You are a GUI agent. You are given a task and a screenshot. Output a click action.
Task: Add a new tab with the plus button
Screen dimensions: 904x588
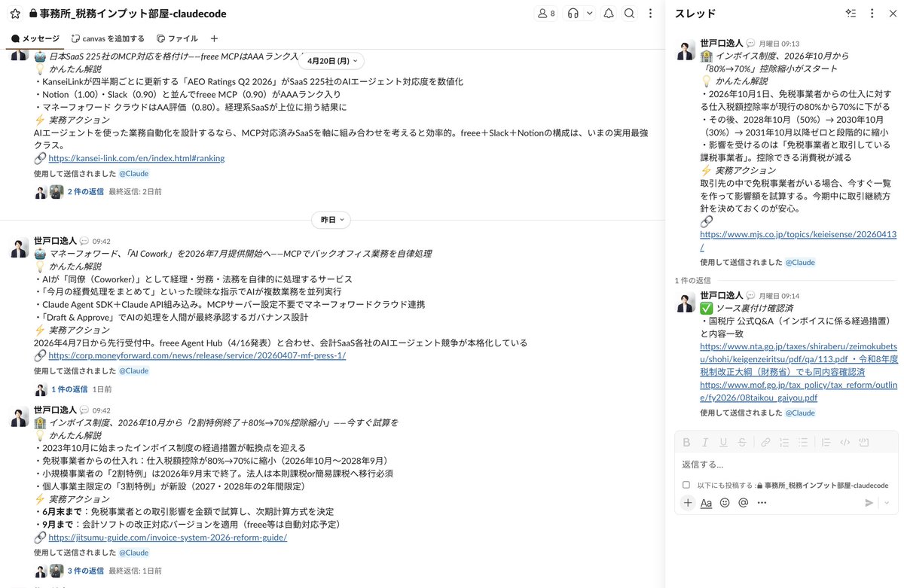tap(214, 38)
